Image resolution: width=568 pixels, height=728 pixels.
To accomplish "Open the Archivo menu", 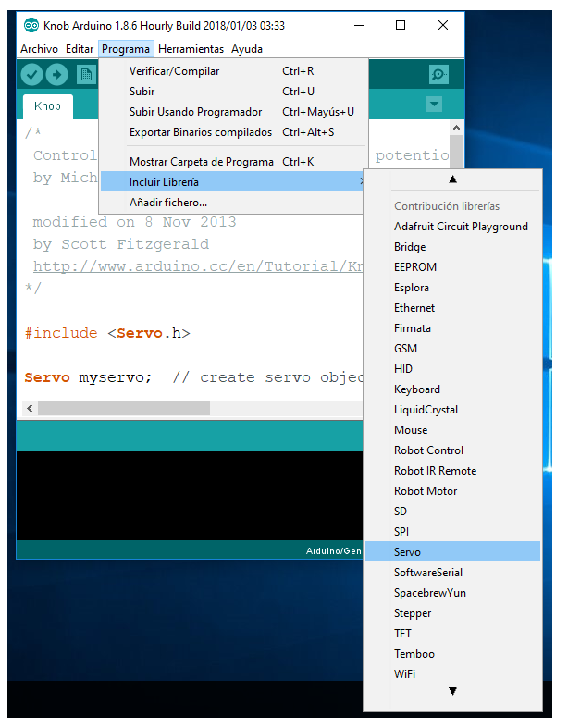I will [x=39, y=49].
